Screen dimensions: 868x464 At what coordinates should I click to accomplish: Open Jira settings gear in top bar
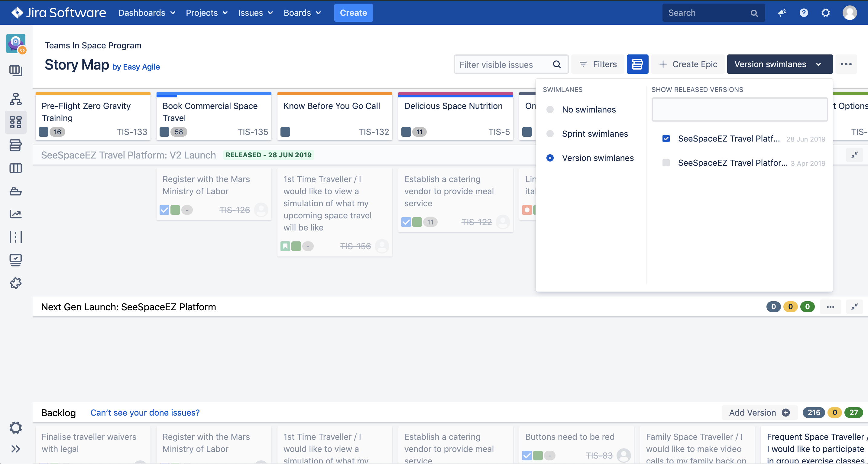point(825,13)
